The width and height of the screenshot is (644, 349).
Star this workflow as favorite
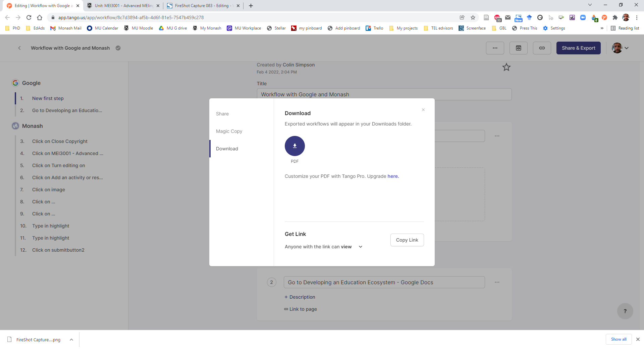point(506,67)
